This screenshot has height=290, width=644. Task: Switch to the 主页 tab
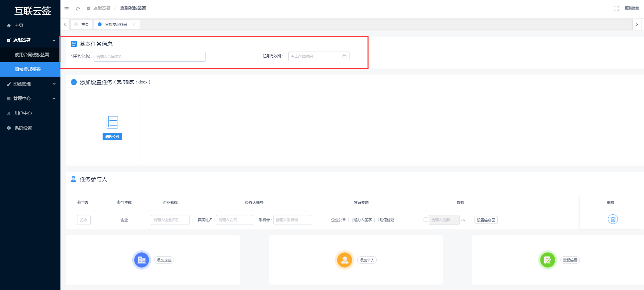pos(82,24)
